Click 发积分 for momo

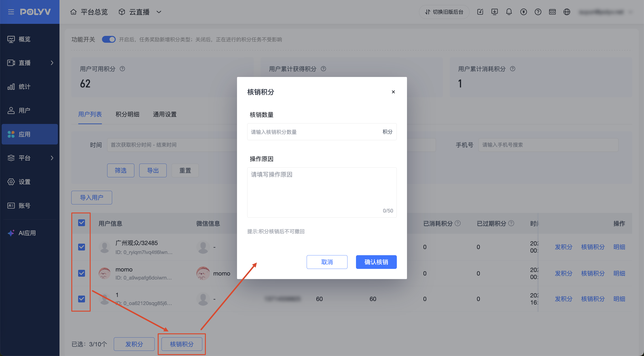point(564,273)
